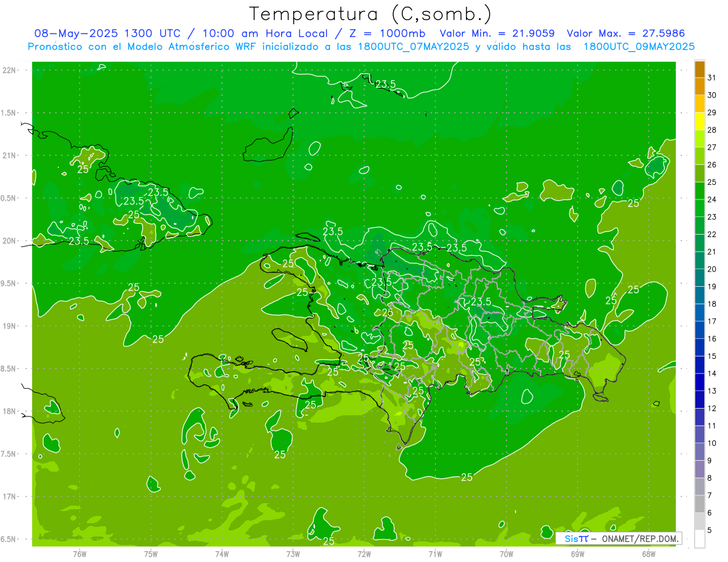Click the dark blue legend swatch between 12 and 13
This screenshot has height=562, width=728.
(x=699, y=400)
